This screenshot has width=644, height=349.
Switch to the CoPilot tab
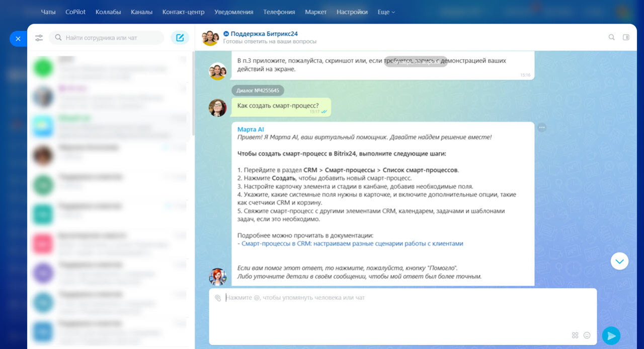pos(75,12)
